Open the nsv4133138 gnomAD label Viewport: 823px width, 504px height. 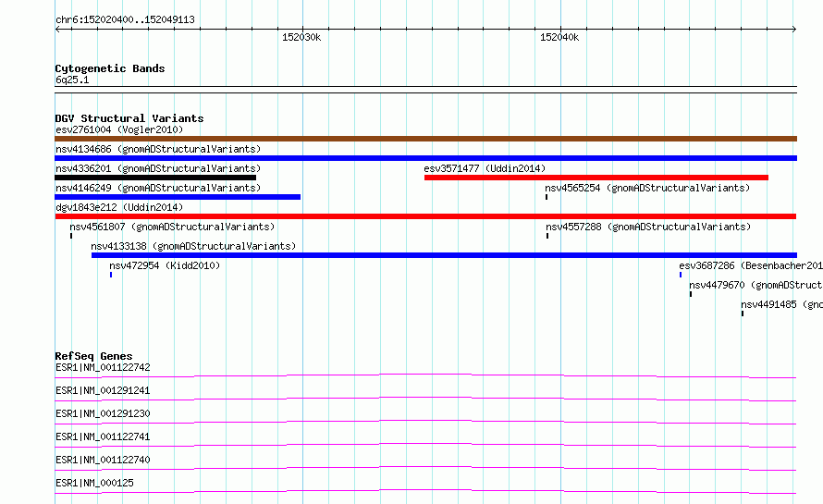click(193, 246)
